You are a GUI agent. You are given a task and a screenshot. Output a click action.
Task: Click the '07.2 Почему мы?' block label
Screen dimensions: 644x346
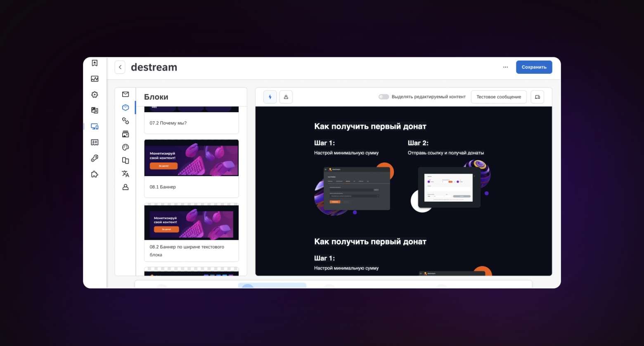(x=168, y=123)
